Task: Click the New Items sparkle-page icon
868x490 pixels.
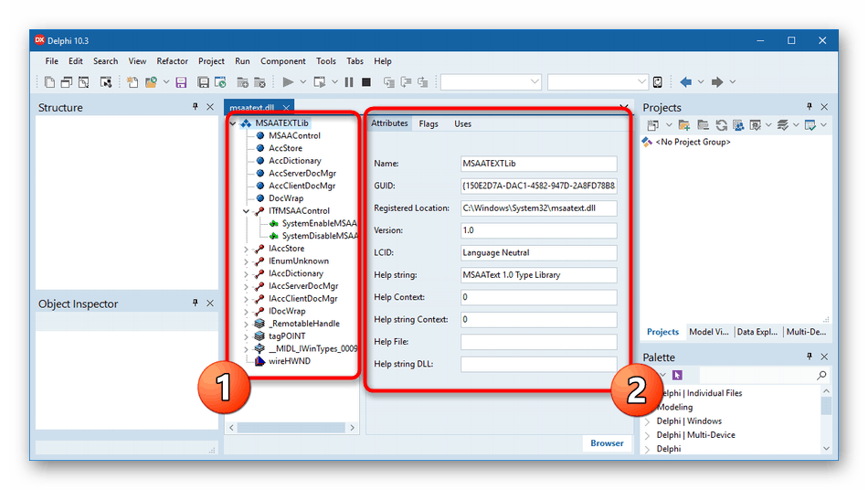Action: (132, 82)
